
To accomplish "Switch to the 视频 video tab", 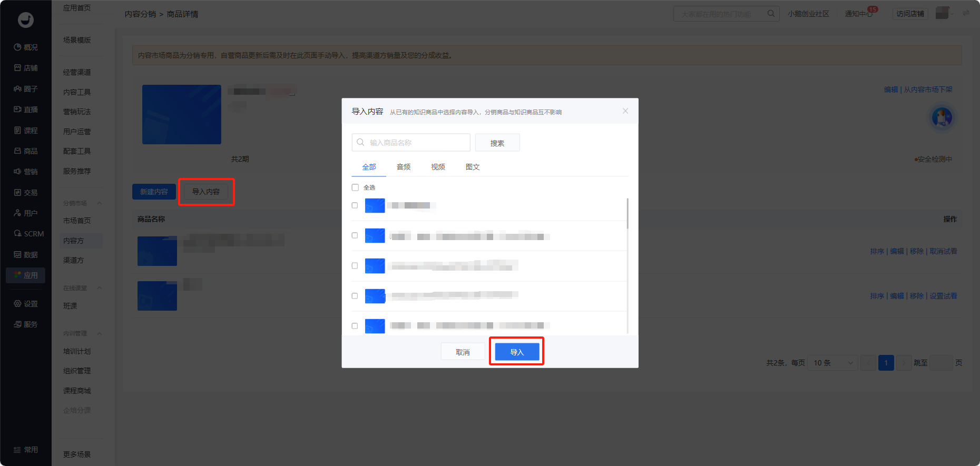I will coord(438,167).
